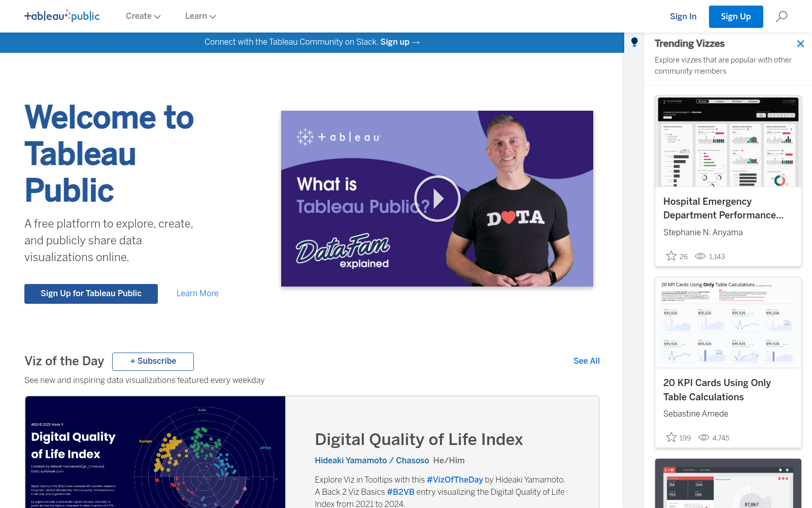812x508 pixels.
Task: Open the Sign In link
Action: coord(683,16)
